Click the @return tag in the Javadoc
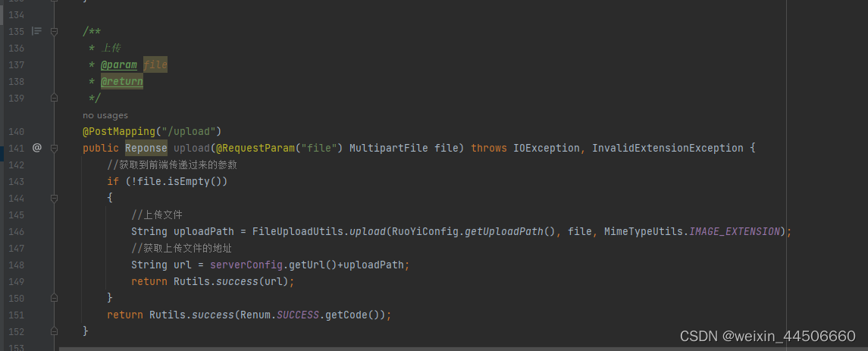The image size is (868, 351). click(x=122, y=81)
